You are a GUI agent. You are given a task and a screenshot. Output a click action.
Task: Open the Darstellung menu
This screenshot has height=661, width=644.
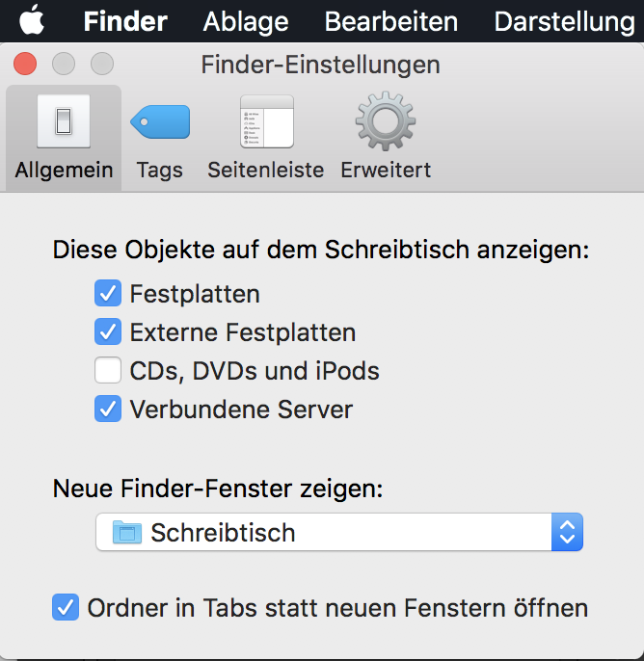pos(564,21)
